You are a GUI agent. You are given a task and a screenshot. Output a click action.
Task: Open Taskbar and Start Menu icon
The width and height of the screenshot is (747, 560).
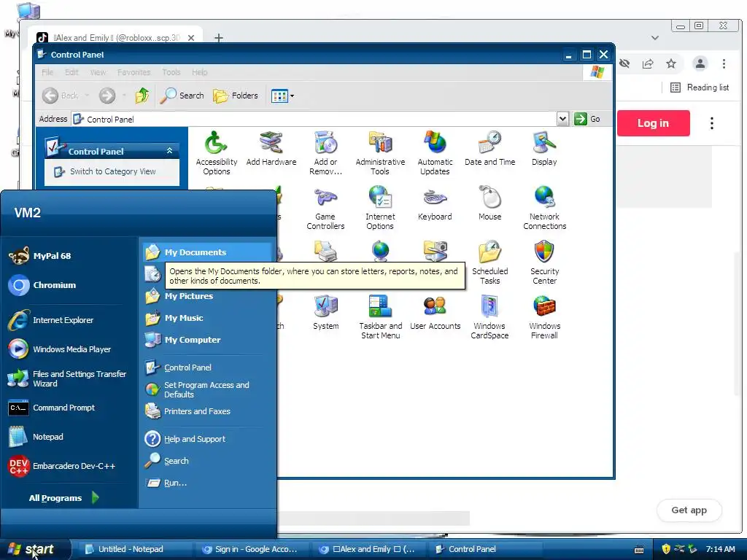380,317
